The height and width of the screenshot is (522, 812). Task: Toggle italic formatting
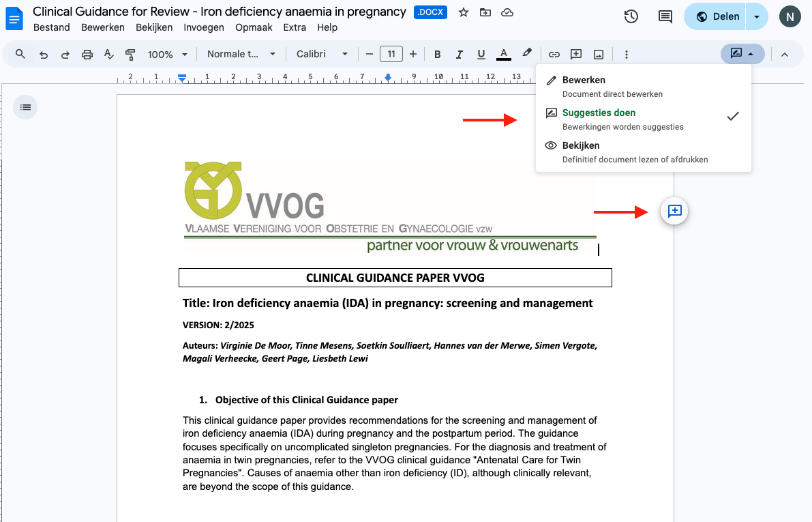tap(459, 55)
